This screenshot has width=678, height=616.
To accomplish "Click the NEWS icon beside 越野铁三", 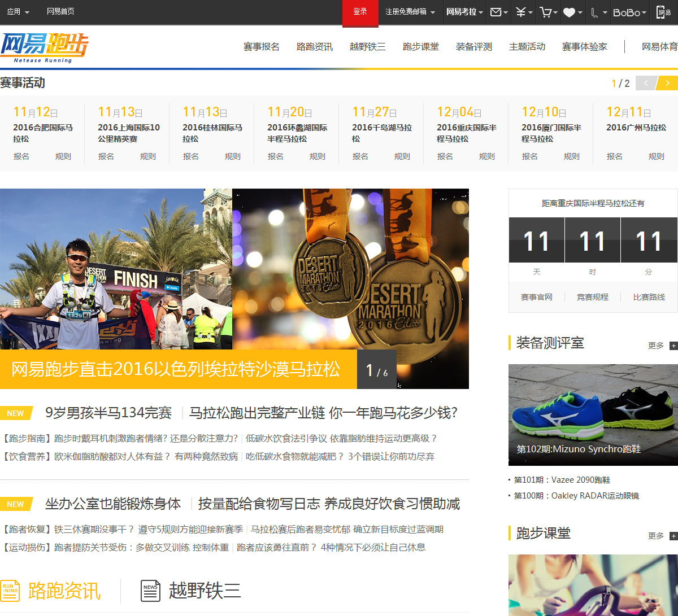I will coord(150,591).
